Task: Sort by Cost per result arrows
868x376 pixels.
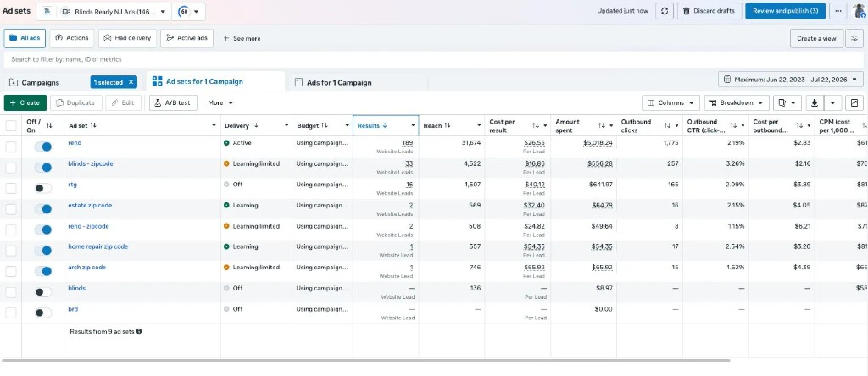Action: tap(536, 126)
